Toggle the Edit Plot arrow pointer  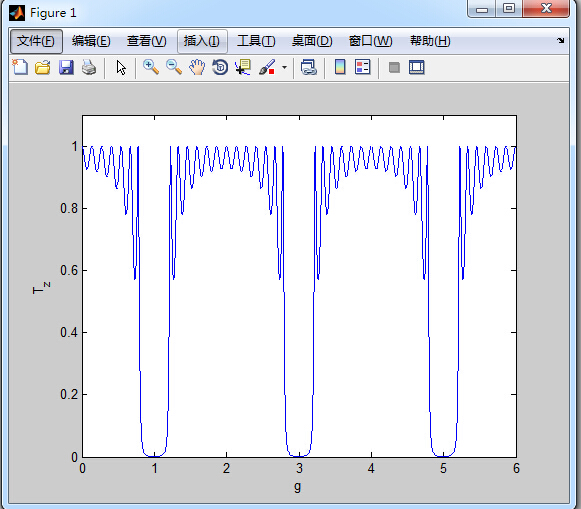[x=121, y=67]
